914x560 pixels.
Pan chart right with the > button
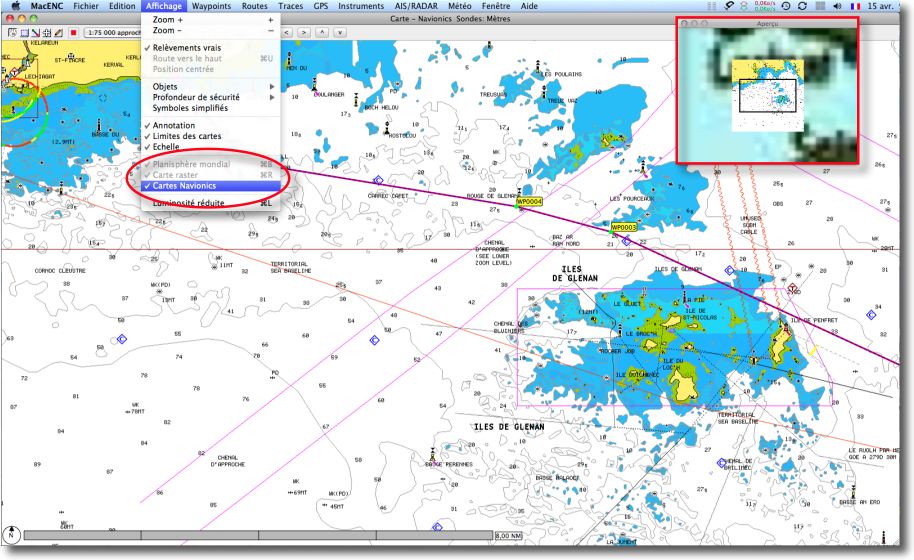[304, 33]
